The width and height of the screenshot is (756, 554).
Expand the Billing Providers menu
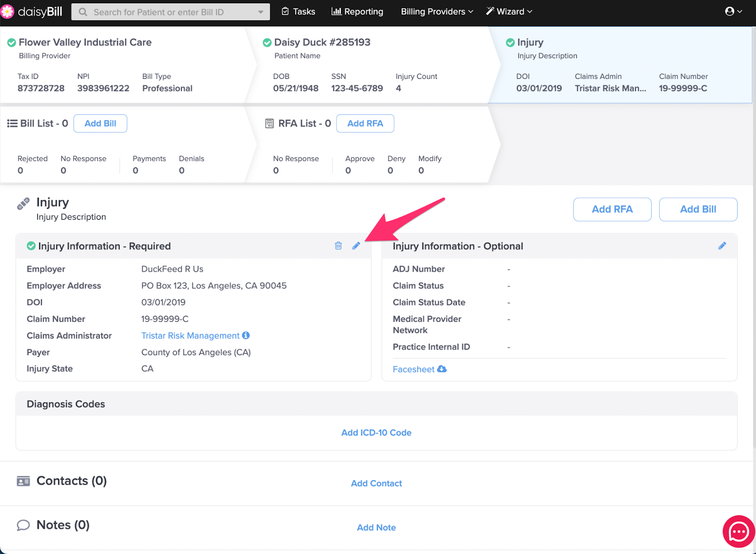click(x=437, y=11)
